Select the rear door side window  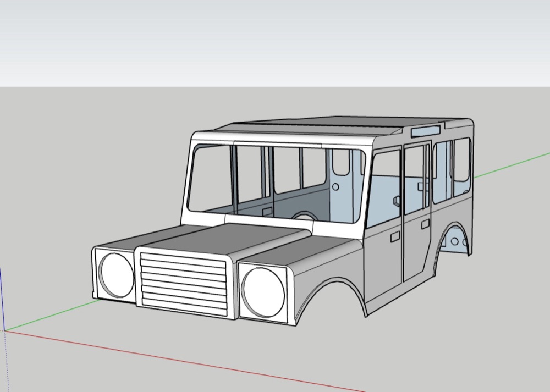(416, 179)
